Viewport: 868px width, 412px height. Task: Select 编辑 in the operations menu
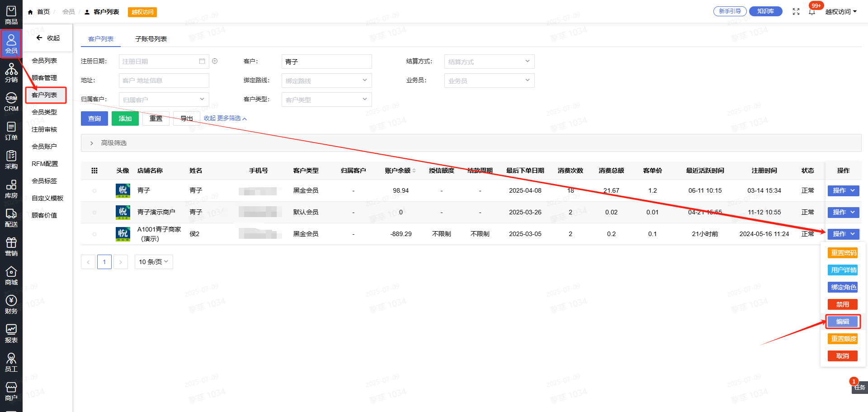[842, 322]
